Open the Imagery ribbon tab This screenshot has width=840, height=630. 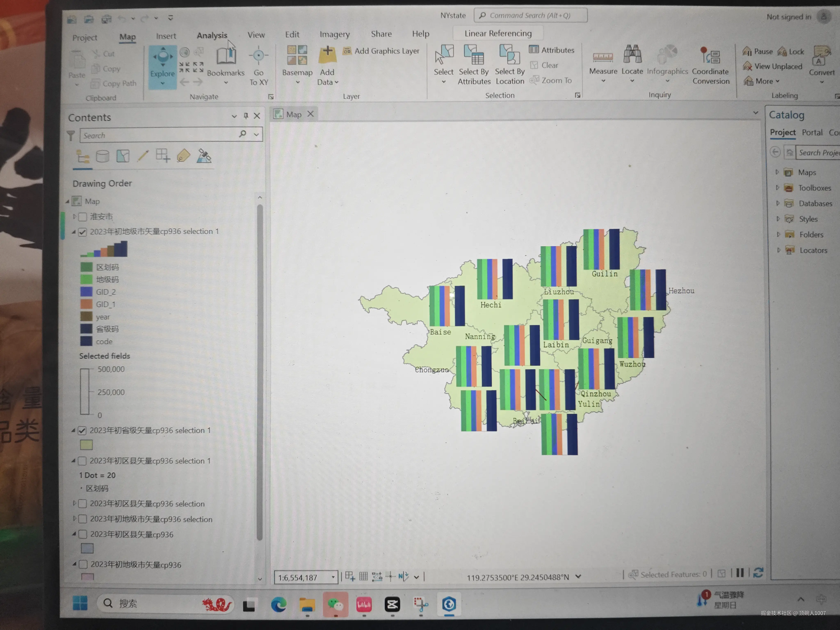tap(334, 34)
